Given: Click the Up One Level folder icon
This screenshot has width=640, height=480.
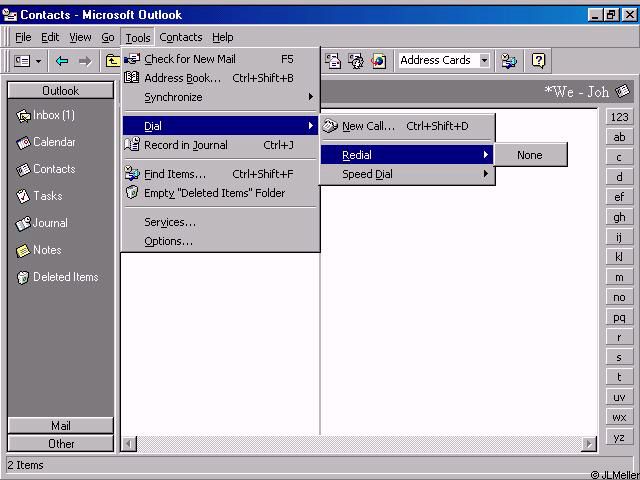Looking at the screenshot, I should point(112,61).
